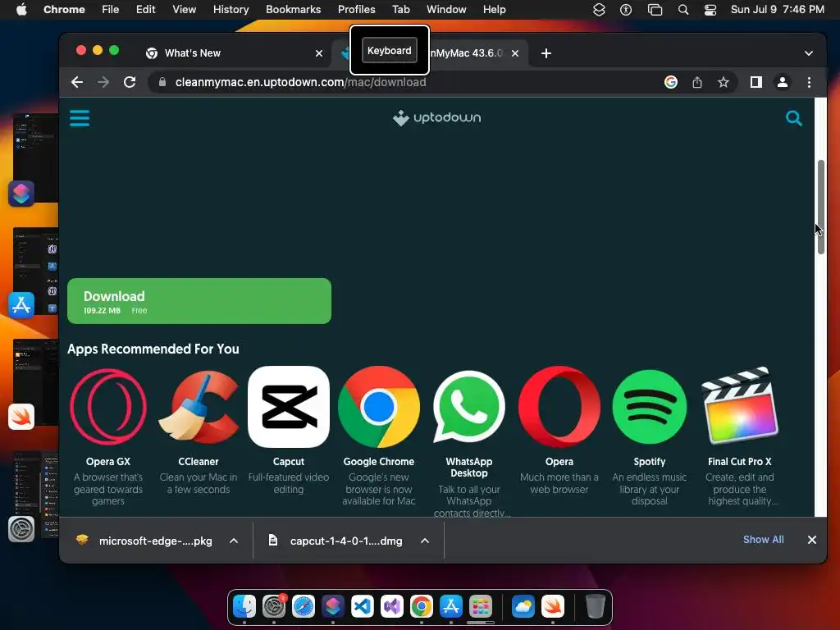Image resolution: width=840 pixels, height=630 pixels.
Task: Open the Tab menu
Action: [400, 9]
